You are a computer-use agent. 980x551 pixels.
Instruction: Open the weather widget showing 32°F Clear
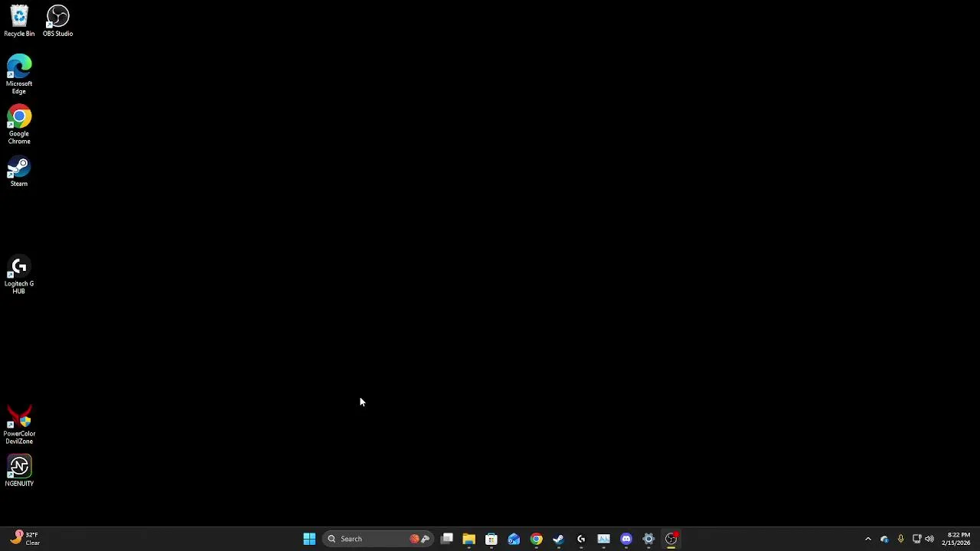pyautogui.click(x=24, y=539)
